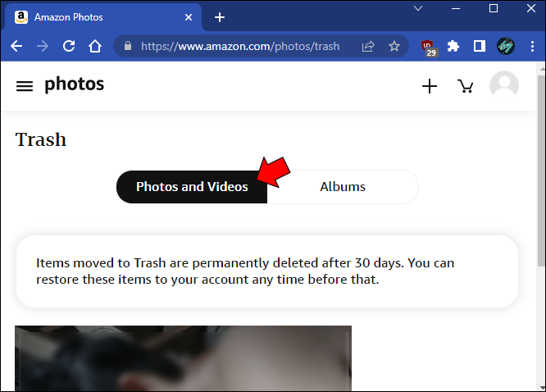Click the 'Items moved to Trash' notice text
The image size is (546, 392).
(245, 271)
